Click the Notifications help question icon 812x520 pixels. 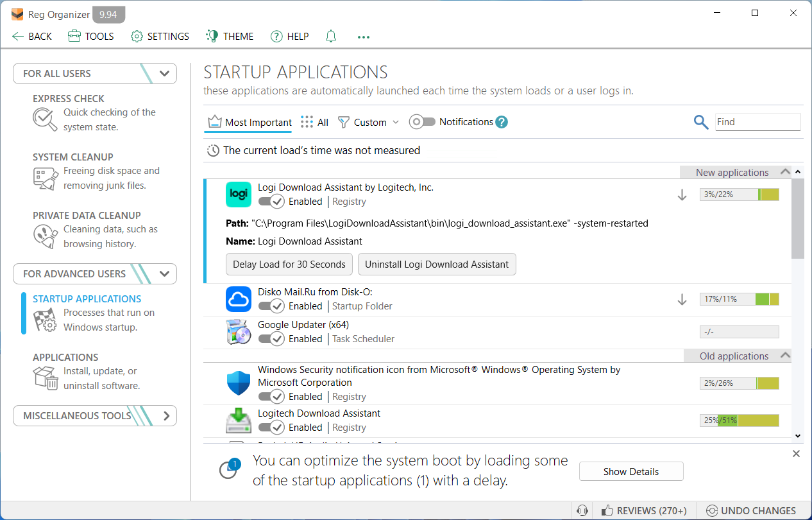pyautogui.click(x=502, y=122)
